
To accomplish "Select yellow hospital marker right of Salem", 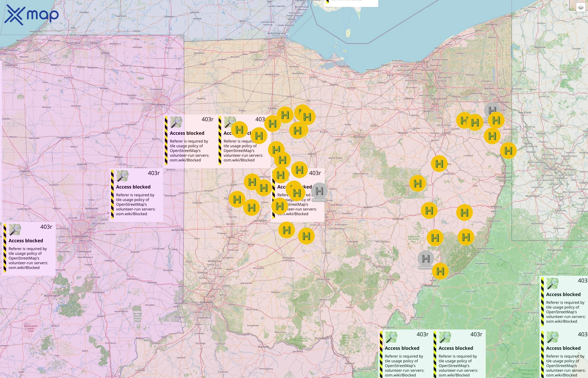I will 496,120.
